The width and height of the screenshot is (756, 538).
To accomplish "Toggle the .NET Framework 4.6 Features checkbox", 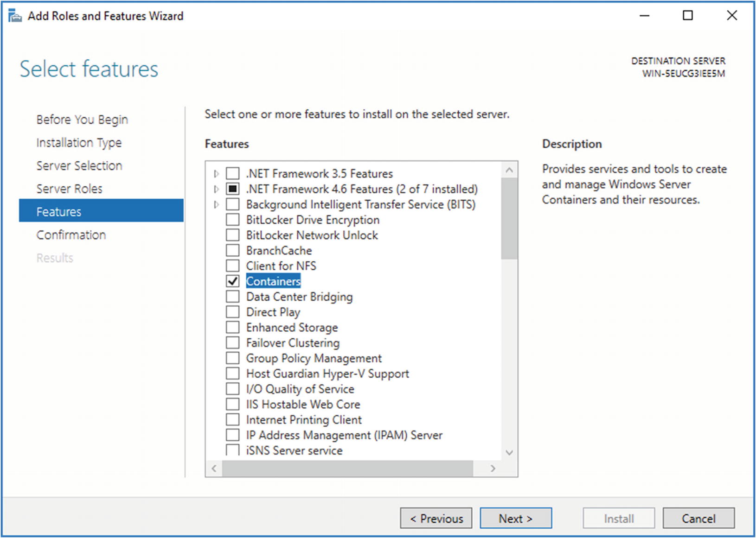I will 232,189.
